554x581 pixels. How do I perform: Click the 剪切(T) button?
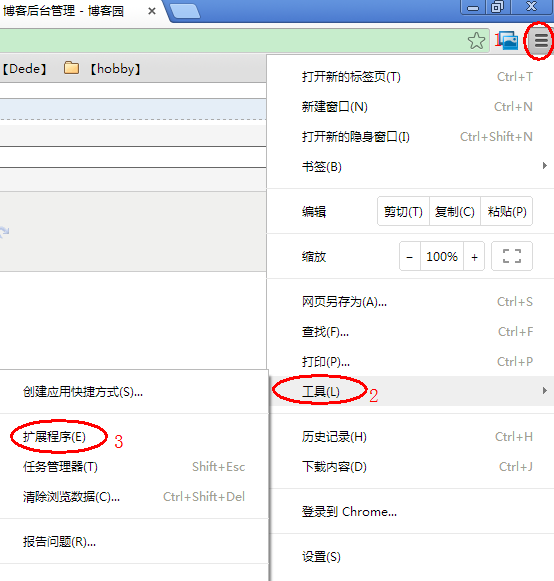coord(403,212)
